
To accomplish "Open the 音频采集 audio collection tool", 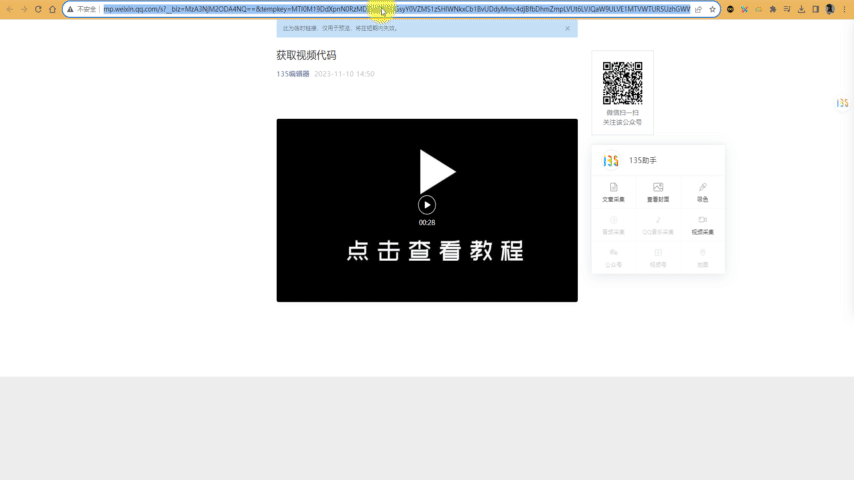I will pos(613,225).
